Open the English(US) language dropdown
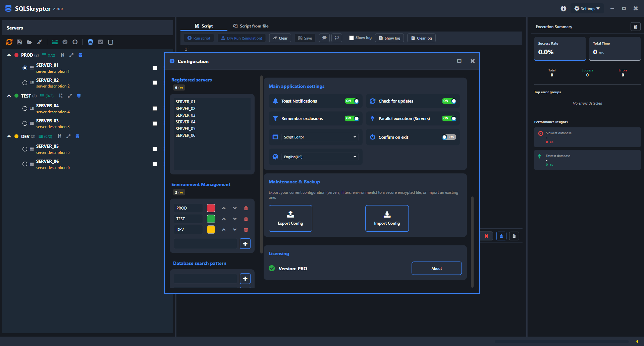644x346 pixels. pos(320,157)
